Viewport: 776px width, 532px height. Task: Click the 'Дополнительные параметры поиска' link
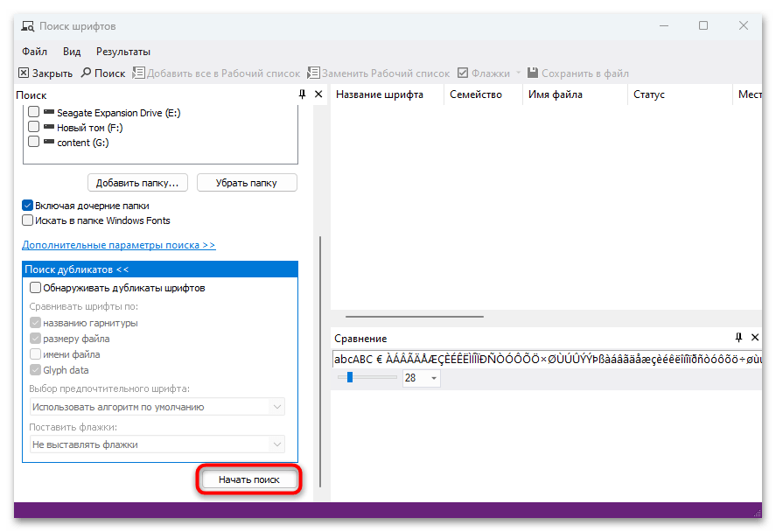click(x=119, y=245)
